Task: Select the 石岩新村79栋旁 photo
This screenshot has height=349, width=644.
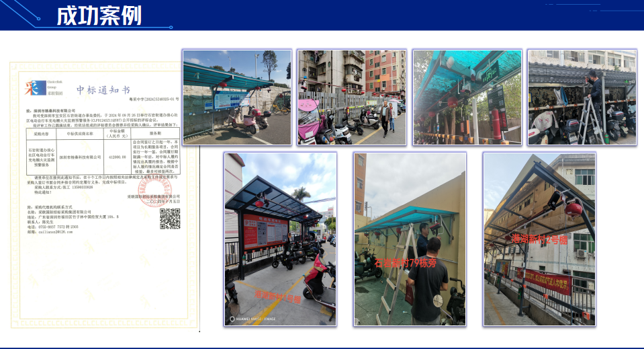Action: (410, 239)
